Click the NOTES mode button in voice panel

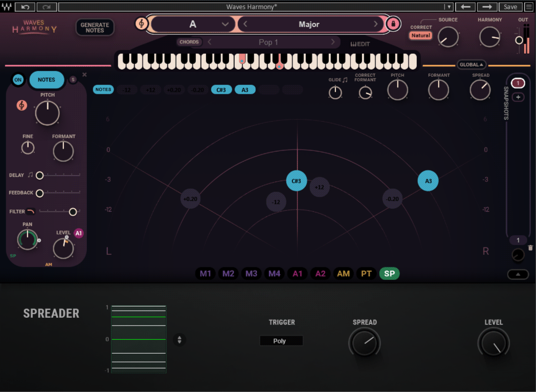point(47,80)
